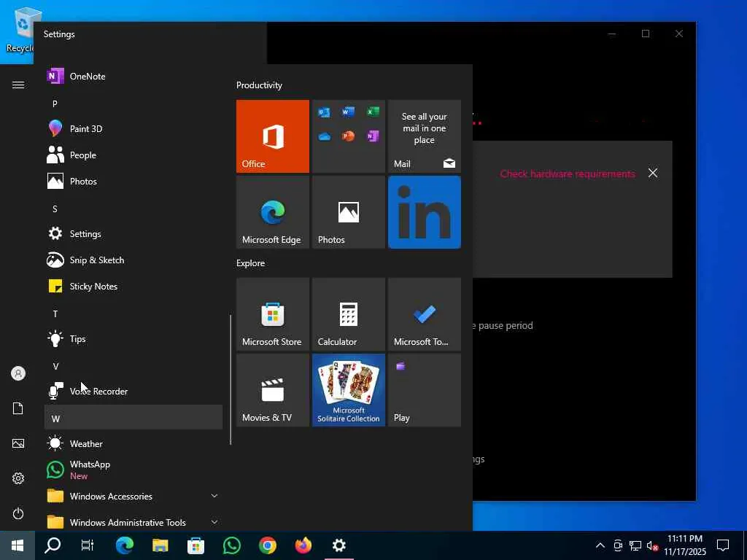Open the Tips app
This screenshot has height=560, width=747.
133,338
